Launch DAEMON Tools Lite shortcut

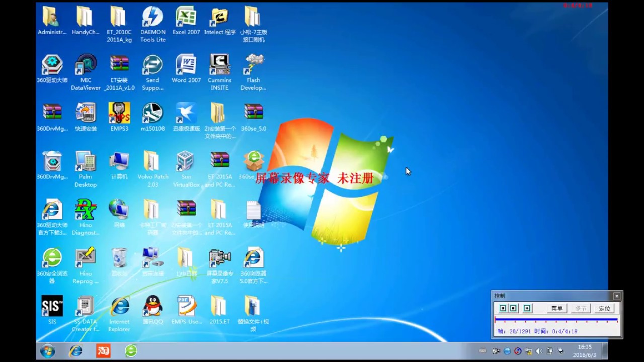[x=152, y=24]
